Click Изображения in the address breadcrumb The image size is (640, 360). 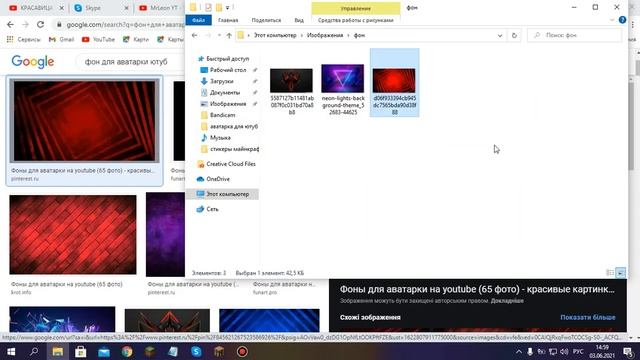point(325,36)
